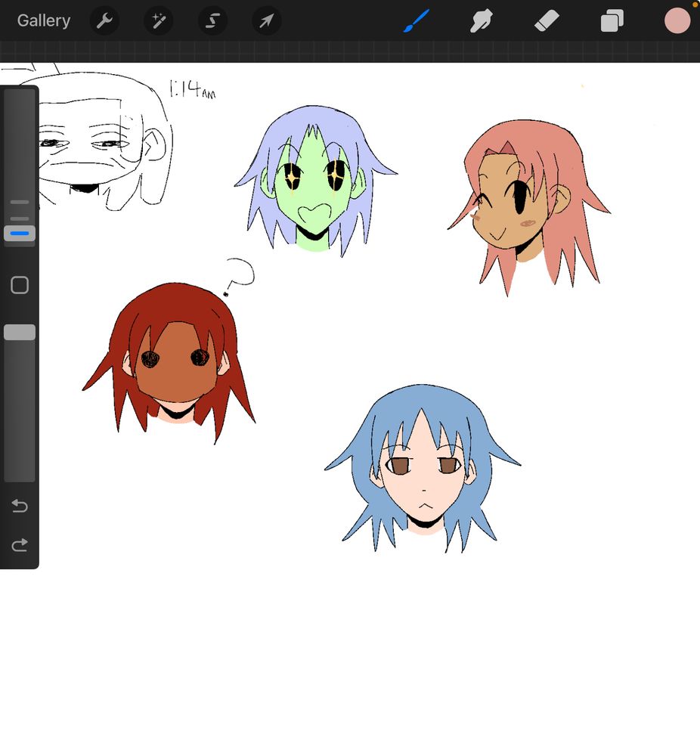700x756 pixels.
Task: Open the Actions wrench menu
Action: pyautogui.click(x=104, y=20)
